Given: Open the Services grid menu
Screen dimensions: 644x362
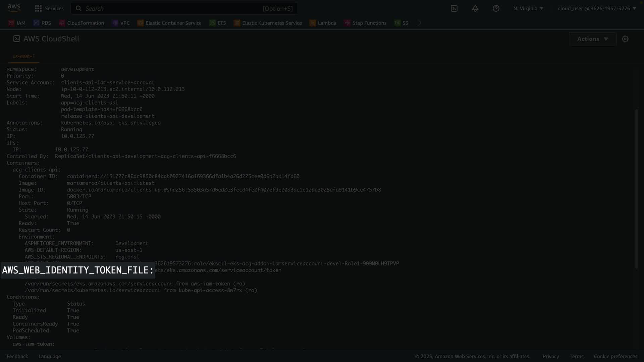Looking at the screenshot, I should [x=49, y=8].
